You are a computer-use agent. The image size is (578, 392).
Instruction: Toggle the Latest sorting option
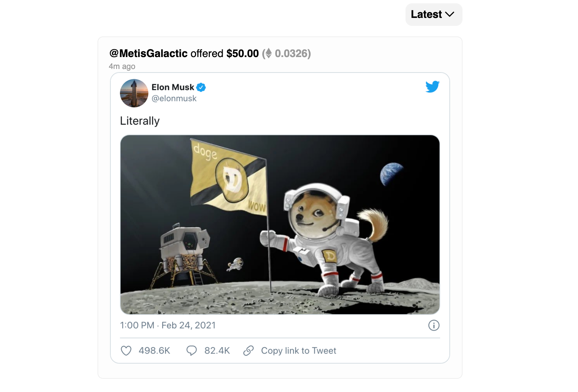433,14
